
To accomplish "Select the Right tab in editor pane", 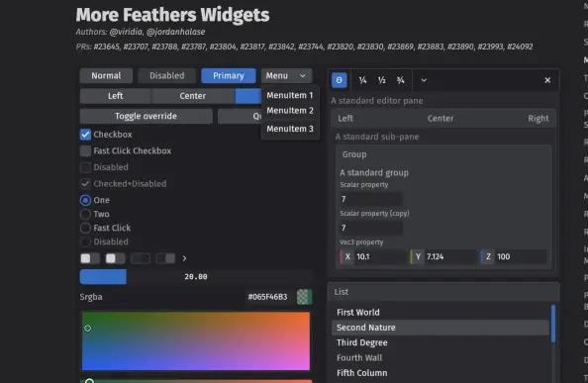I will [x=539, y=119].
